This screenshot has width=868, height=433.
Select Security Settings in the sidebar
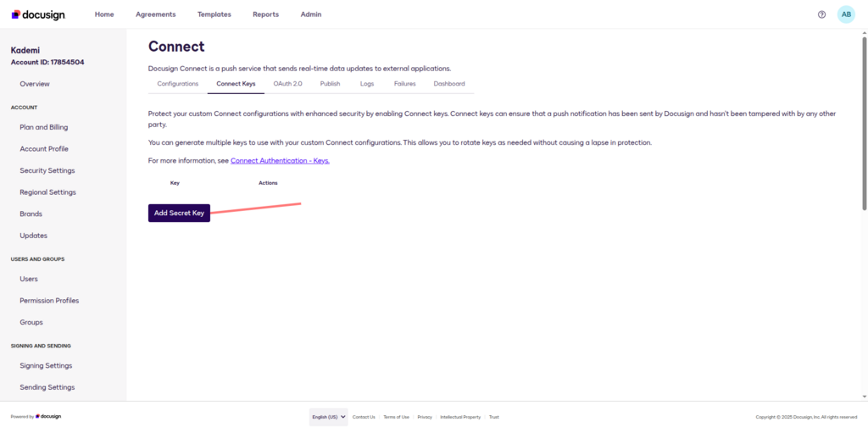(47, 170)
